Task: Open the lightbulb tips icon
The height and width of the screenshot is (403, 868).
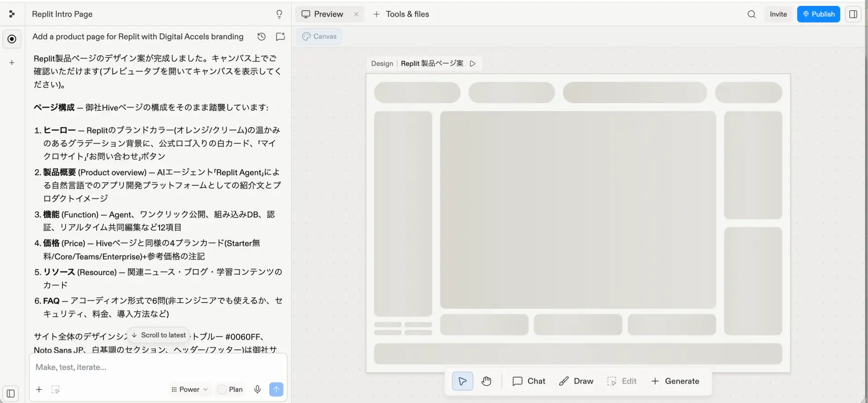Action: (x=279, y=14)
